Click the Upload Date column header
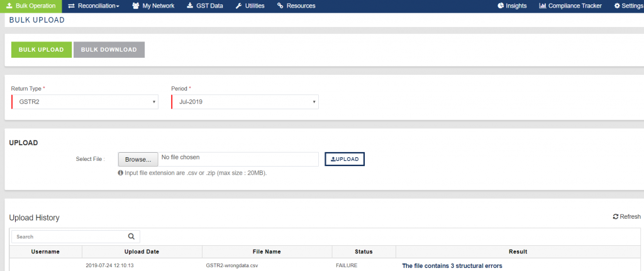644x271 pixels. [x=142, y=252]
